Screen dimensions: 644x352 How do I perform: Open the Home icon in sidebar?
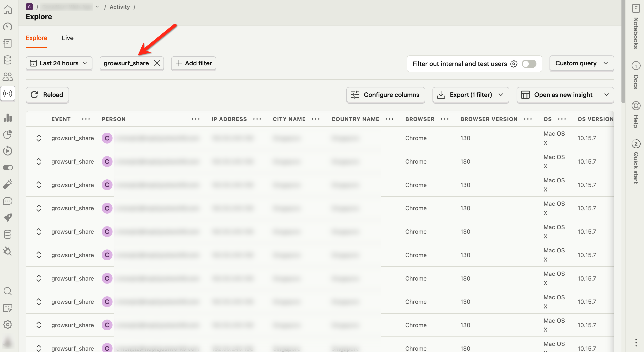point(7,10)
